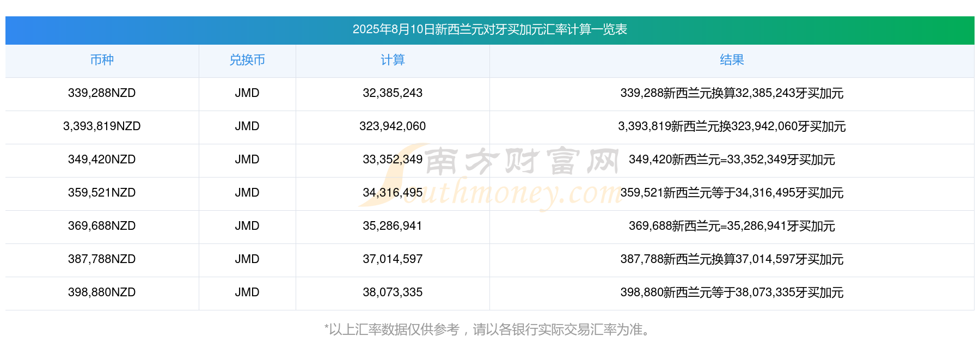The image size is (980, 354).
Task: Click result 398,880新西兰元等于38,073,335牙买加元
Action: pos(732,292)
